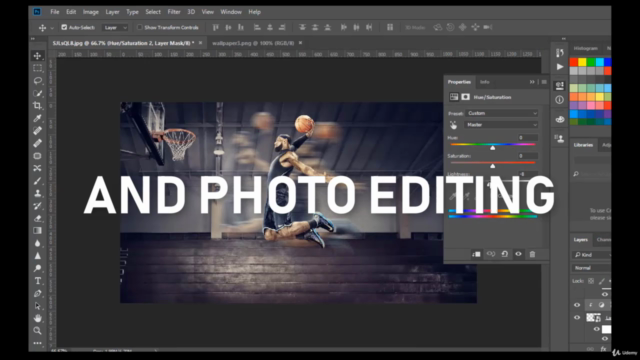Select the Clone Stamp tool
The image size is (640, 360).
point(38,193)
